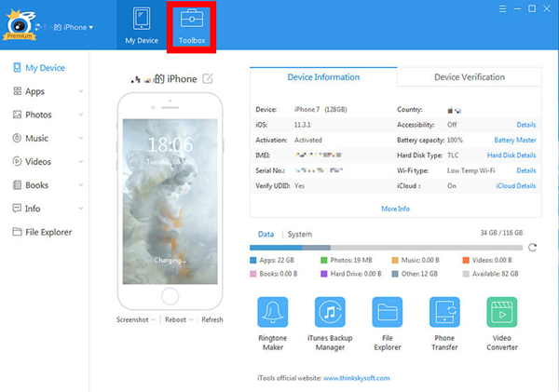
Task: Expand the Music section chevron
Action: (x=81, y=138)
